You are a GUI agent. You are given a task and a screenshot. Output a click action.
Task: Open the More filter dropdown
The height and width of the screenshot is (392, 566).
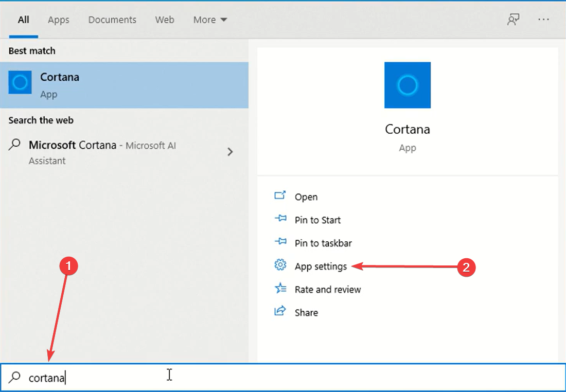pyautogui.click(x=210, y=20)
